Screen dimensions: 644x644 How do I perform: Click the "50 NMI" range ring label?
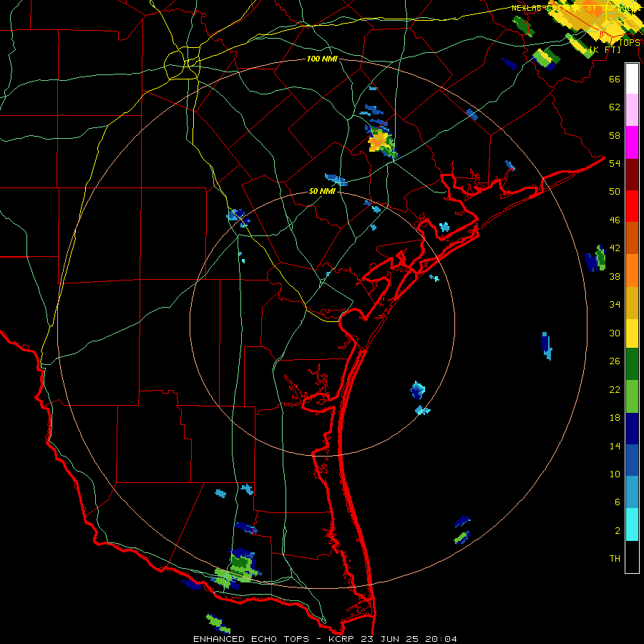click(322, 191)
